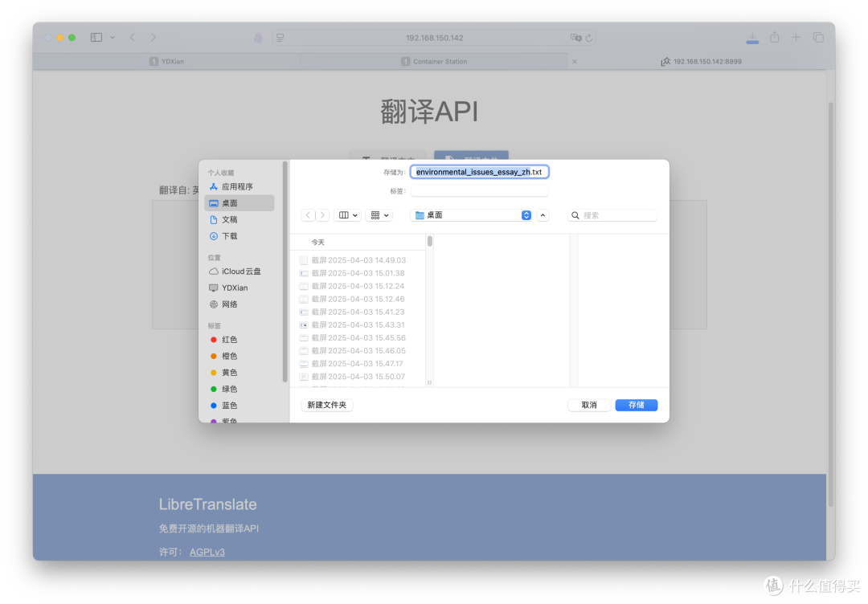
Task: Select 桌面 in the save dialog sidebar
Action: point(240,203)
